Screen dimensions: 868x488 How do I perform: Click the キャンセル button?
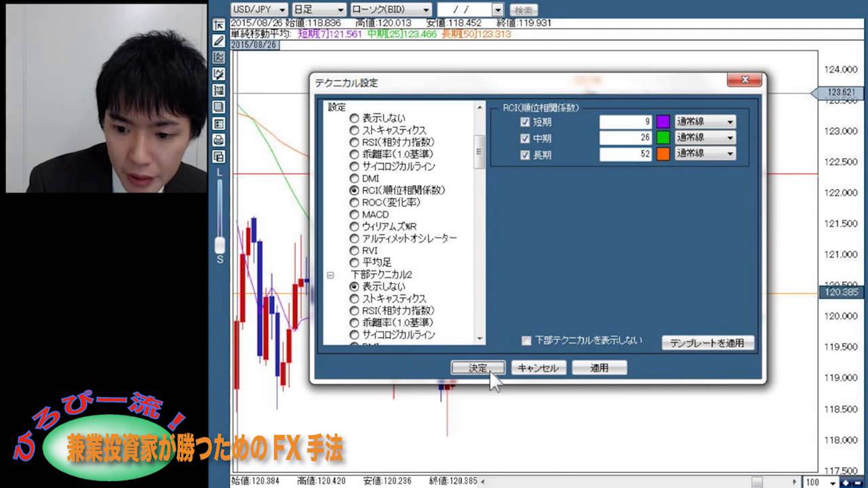(538, 368)
